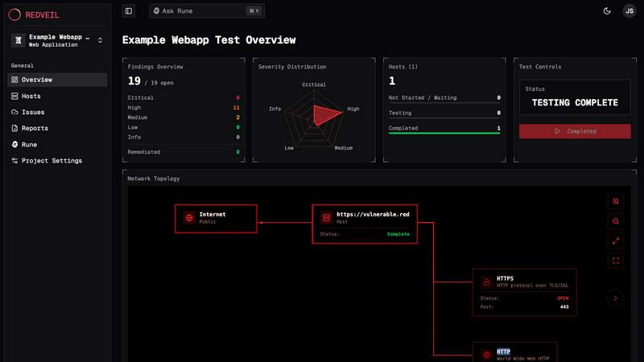Select the HTTPS service node

[525, 293]
